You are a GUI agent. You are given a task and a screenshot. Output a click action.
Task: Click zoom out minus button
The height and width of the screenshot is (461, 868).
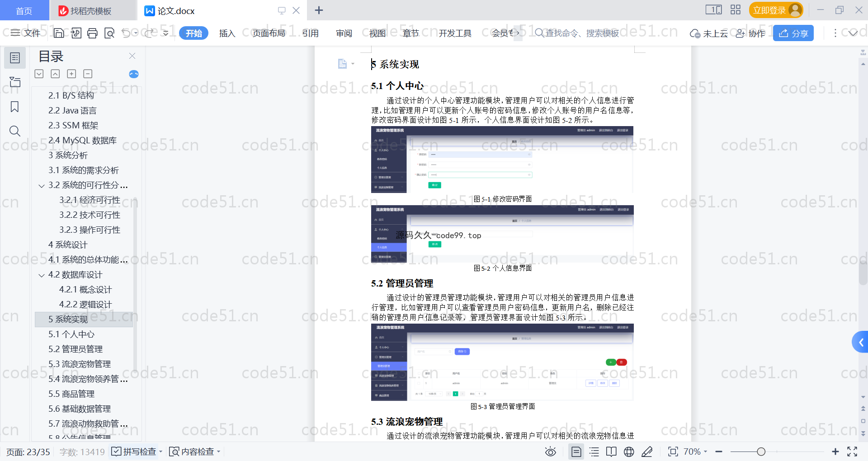719,452
